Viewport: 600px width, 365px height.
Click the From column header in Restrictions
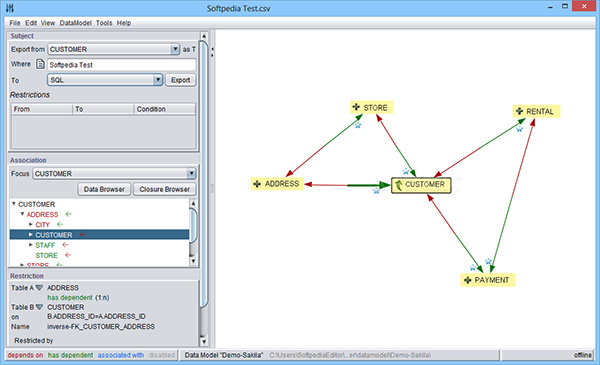click(42, 109)
